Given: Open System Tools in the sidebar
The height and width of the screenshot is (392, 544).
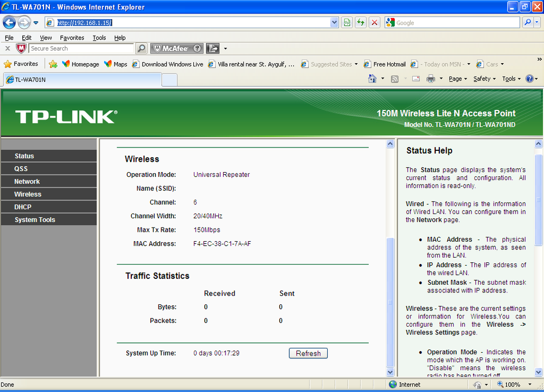Looking at the screenshot, I should pos(49,219).
